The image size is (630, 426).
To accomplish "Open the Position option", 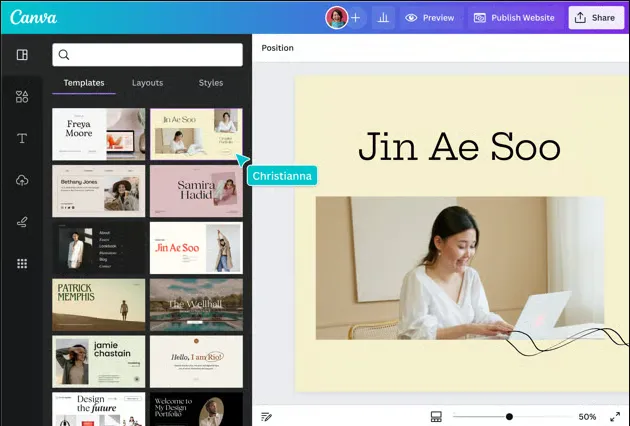I will (278, 48).
